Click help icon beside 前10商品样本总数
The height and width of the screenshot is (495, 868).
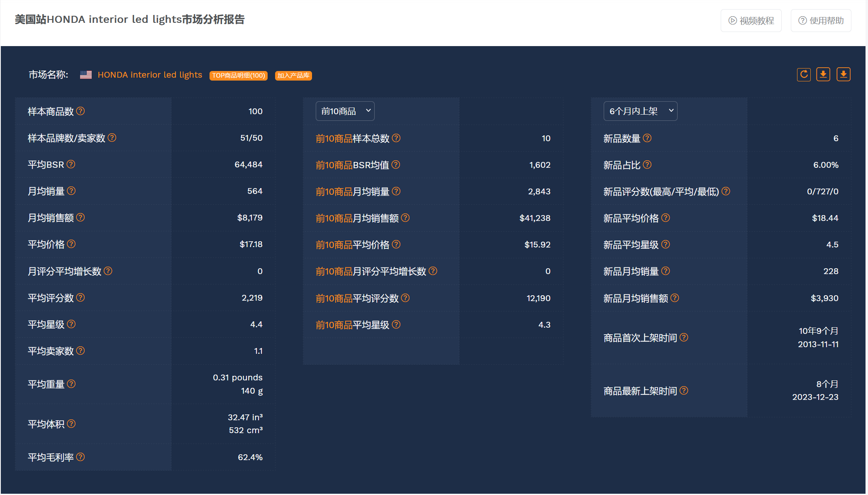[396, 138]
